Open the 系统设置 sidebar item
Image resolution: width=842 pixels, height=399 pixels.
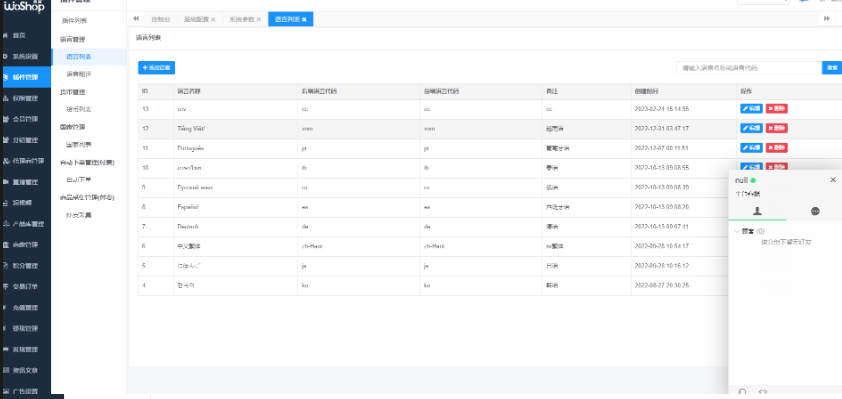pos(25,56)
